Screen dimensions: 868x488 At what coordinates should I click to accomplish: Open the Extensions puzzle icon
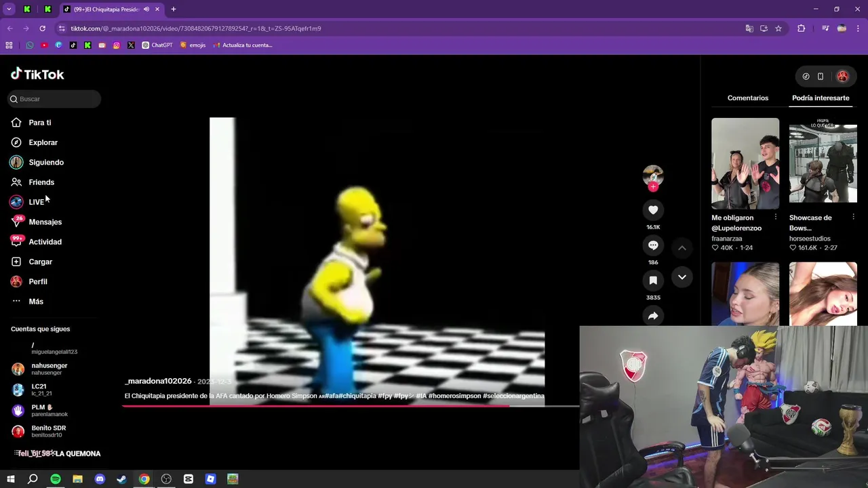point(801,28)
